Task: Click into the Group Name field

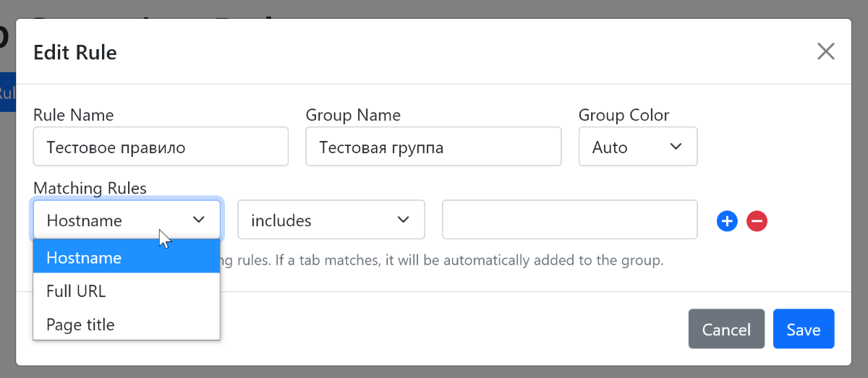Action: [x=433, y=147]
